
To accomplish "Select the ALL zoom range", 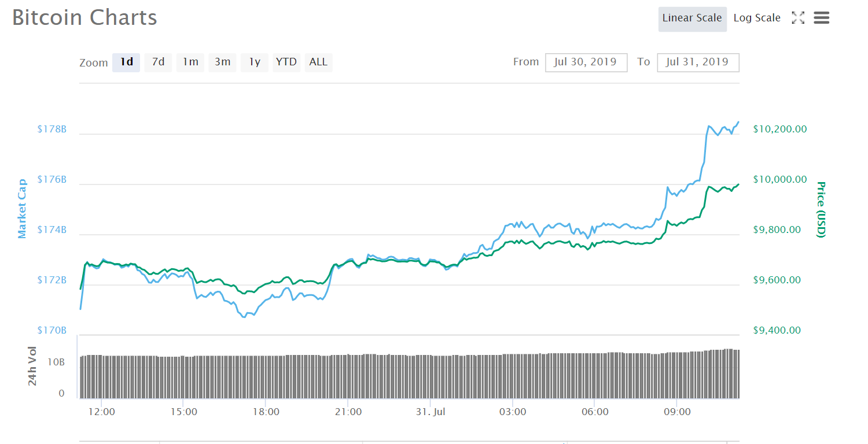I will click(318, 62).
